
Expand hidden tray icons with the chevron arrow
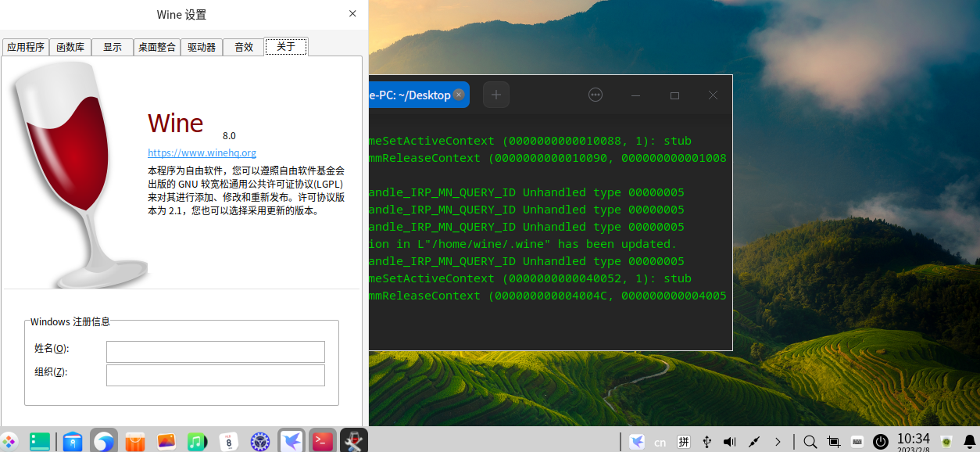click(x=778, y=441)
